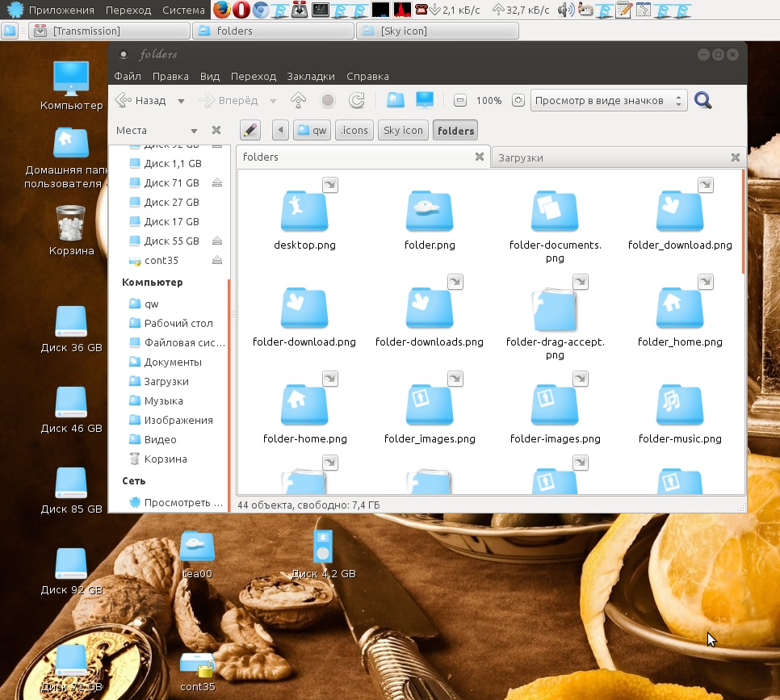Screen dimensions: 780x700
Task: Open the Переход menu in folders window
Action: 254,76
